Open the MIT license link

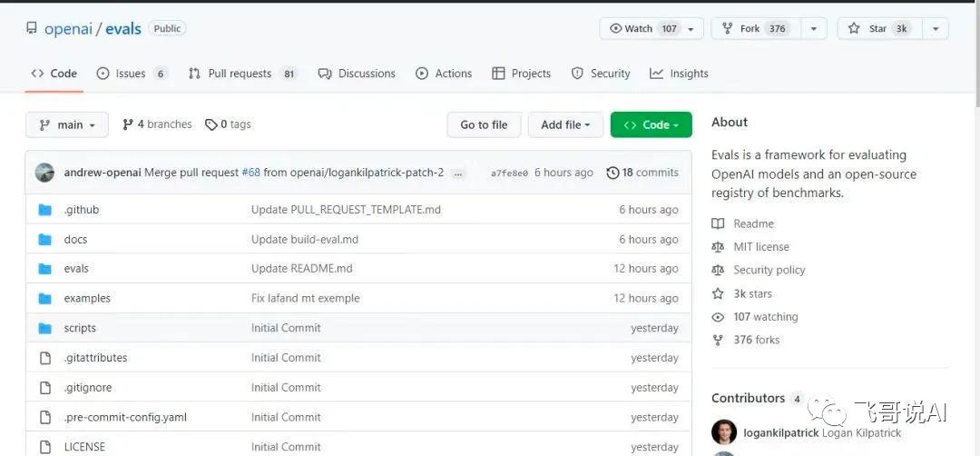(x=750, y=247)
